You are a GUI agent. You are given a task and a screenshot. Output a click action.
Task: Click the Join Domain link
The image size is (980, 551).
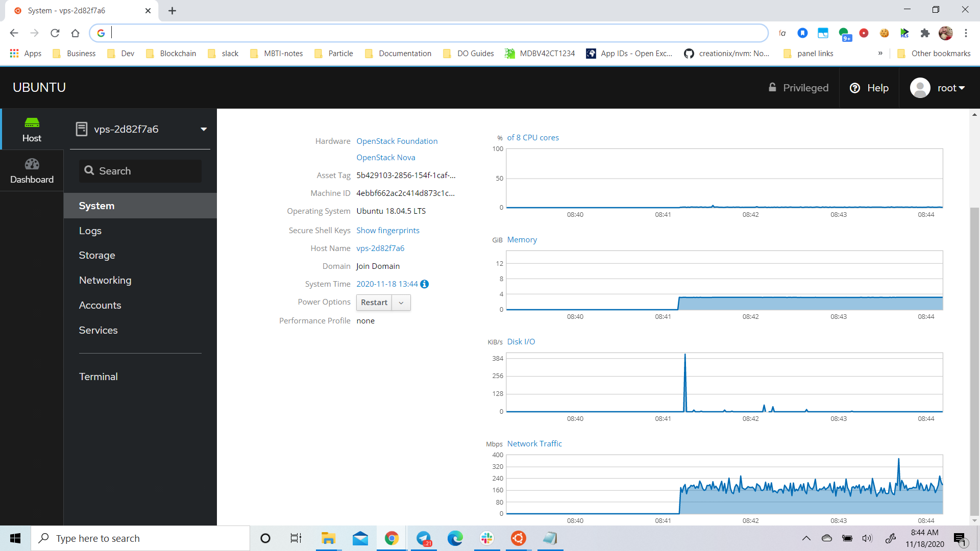tap(378, 266)
